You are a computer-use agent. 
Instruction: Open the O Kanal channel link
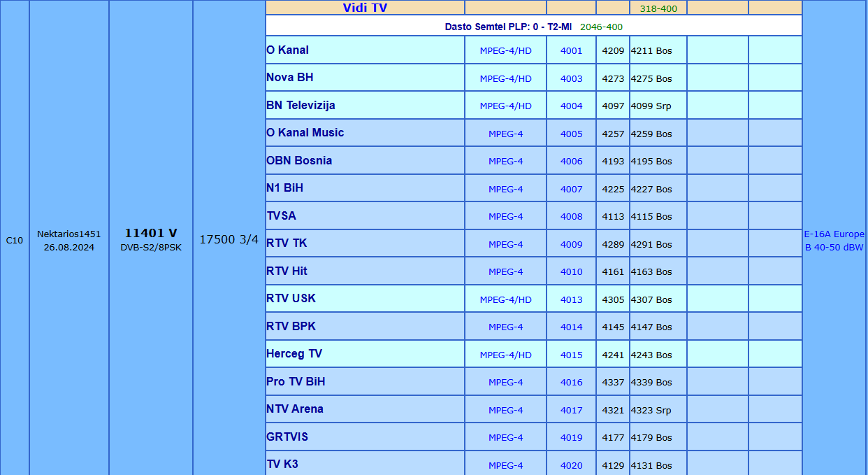[x=287, y=50]
